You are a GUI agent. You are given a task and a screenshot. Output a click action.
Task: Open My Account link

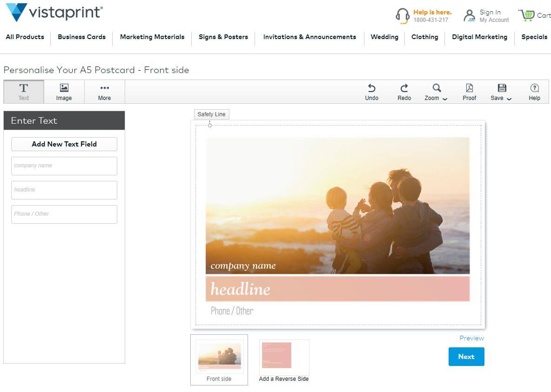coord(494,20)
